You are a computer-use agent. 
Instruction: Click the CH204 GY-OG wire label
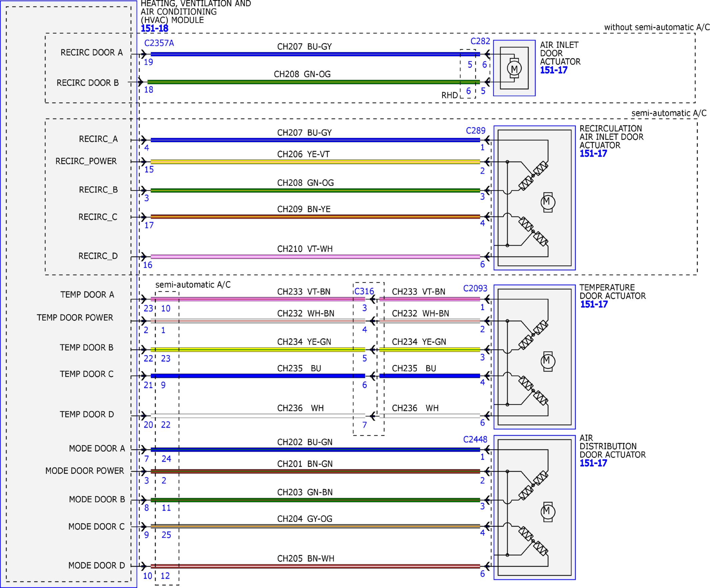coord(305,519)
